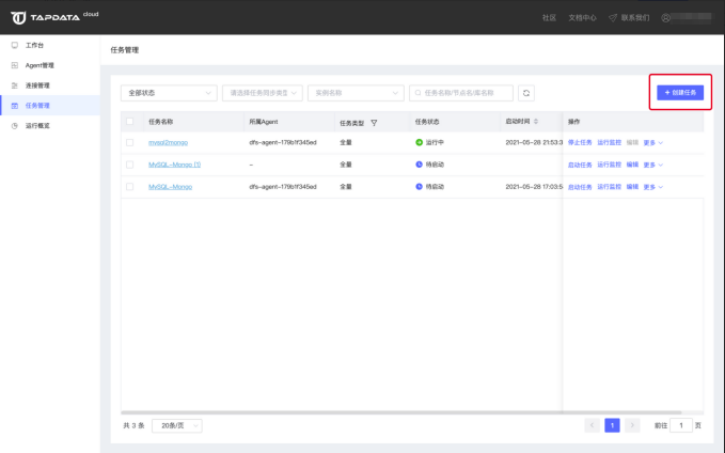
Task: Sort by 启动时间 using sort arrows
Action: point(536,121)
